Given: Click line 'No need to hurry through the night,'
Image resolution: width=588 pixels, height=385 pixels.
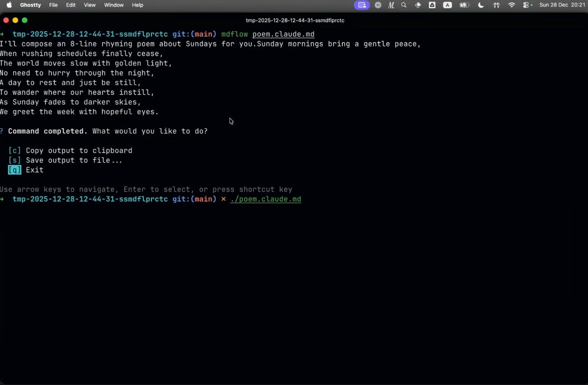Looking at the screenshot, I should click(77, 73).
